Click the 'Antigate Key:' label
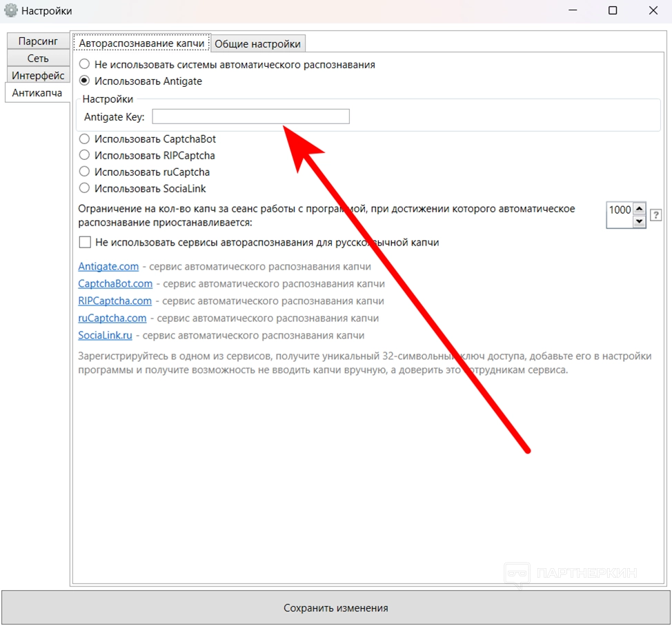The height and width of the screenshot is (626, 672). 115,117
